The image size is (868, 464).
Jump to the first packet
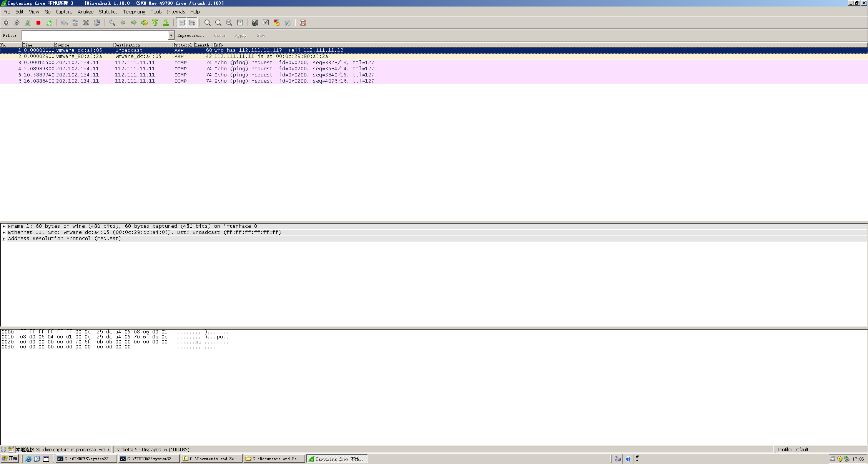click(x=155, y=23)
